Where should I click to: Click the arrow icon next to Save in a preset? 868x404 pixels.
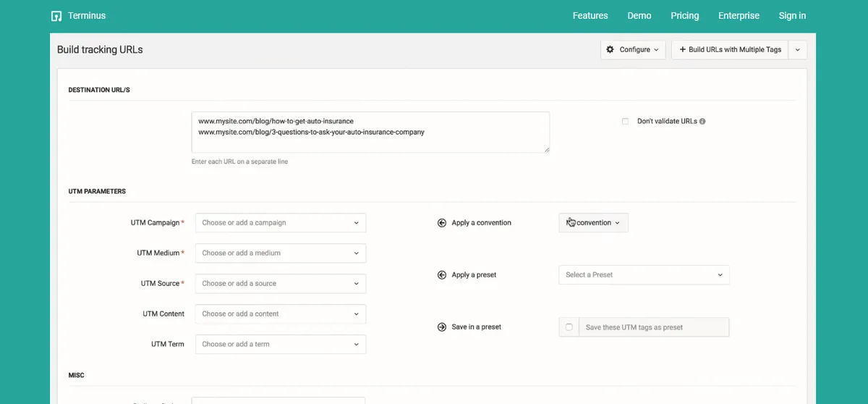[442, 327]
